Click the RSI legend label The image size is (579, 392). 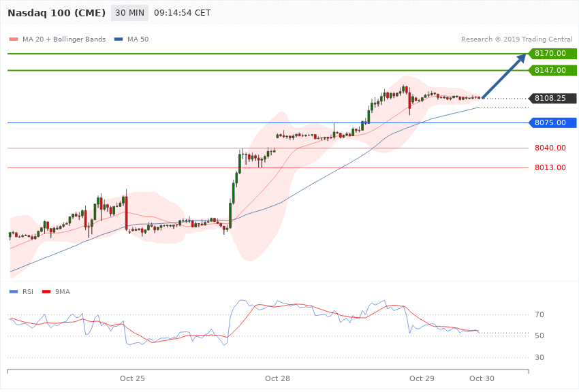[x=28, y=292]
